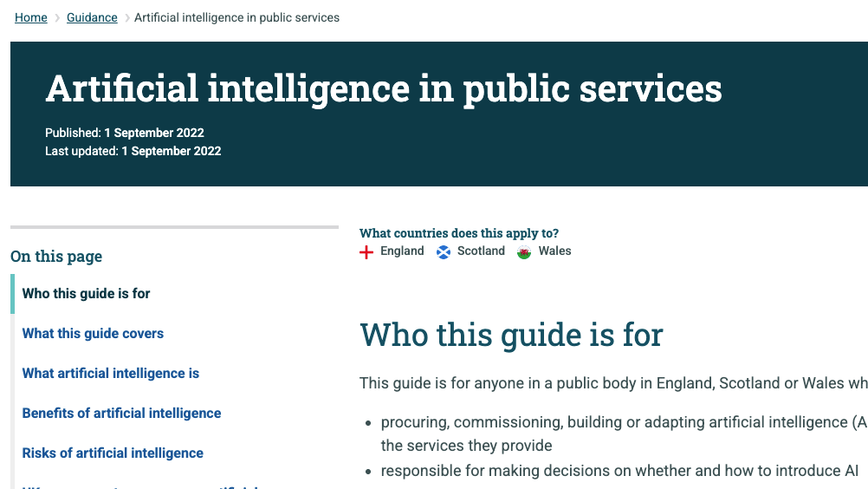Click the 'Artificial intelligence in public services' title

point(384,88)
